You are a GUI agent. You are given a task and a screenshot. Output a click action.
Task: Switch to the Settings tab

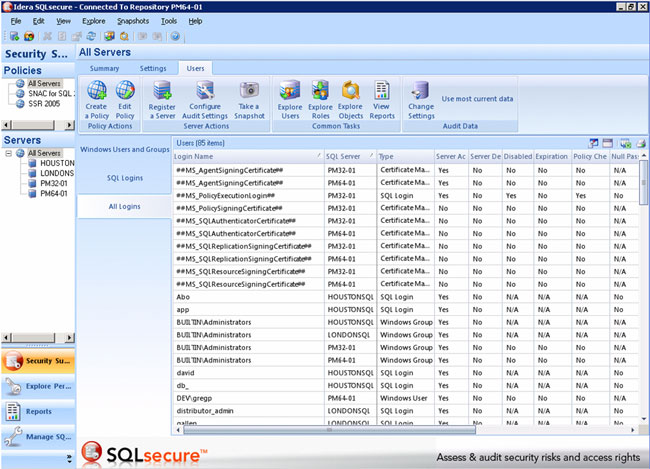coord(153,68)
